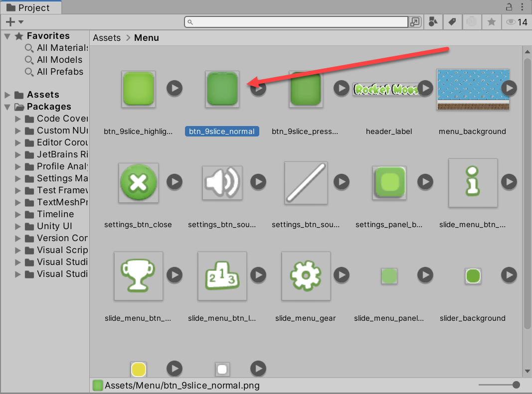Select the Version Control folder
Viewport: 532px width, 394px height.
[x=57, y=238]
